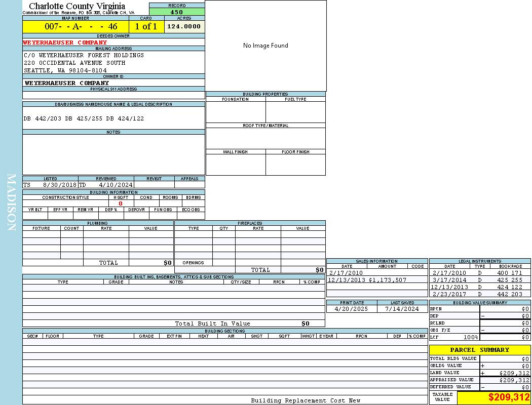Select the yellow map number field
Image resolution: width=532 pixels, height=405 pixels.
[x=75, y=27]
